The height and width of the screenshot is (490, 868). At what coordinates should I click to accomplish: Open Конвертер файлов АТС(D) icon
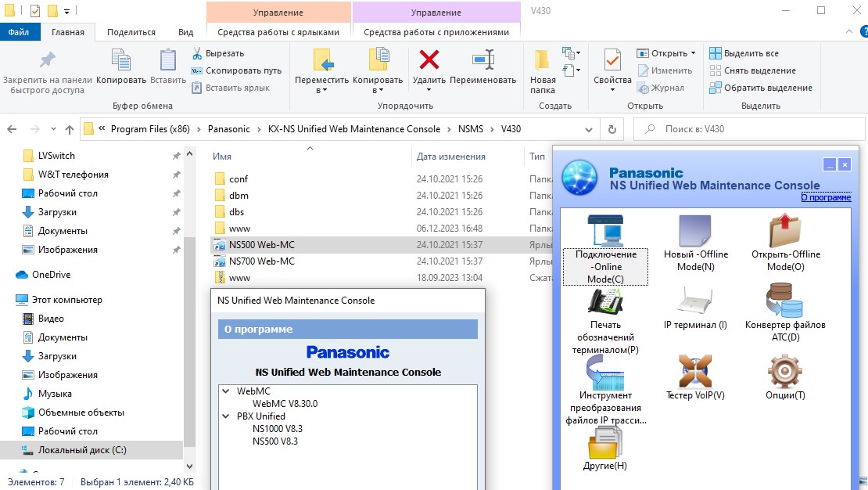(785, 301)
